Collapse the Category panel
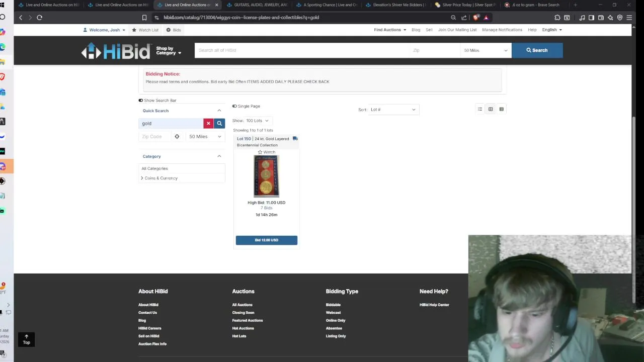The width and height of the screenshot is (644, 362). pos(219,156)
